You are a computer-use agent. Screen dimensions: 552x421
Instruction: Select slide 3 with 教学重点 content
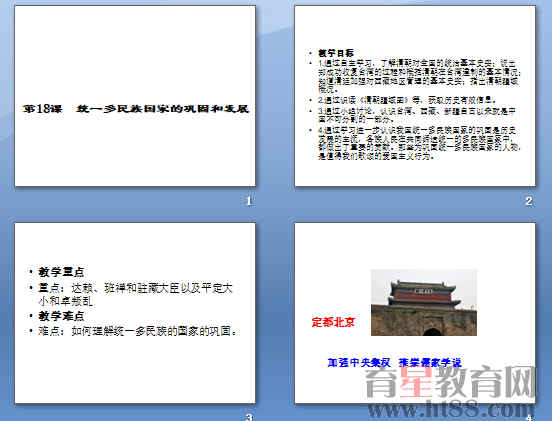click(135, 313)
